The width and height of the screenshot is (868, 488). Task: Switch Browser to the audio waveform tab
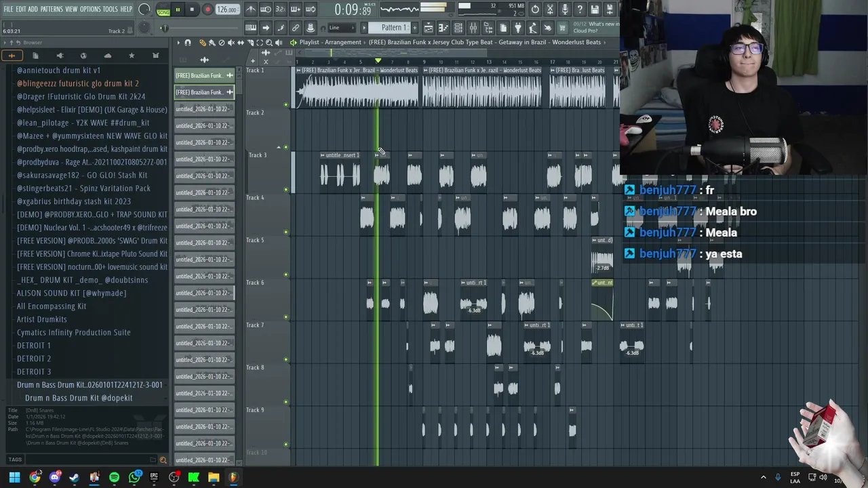point(12,56)
